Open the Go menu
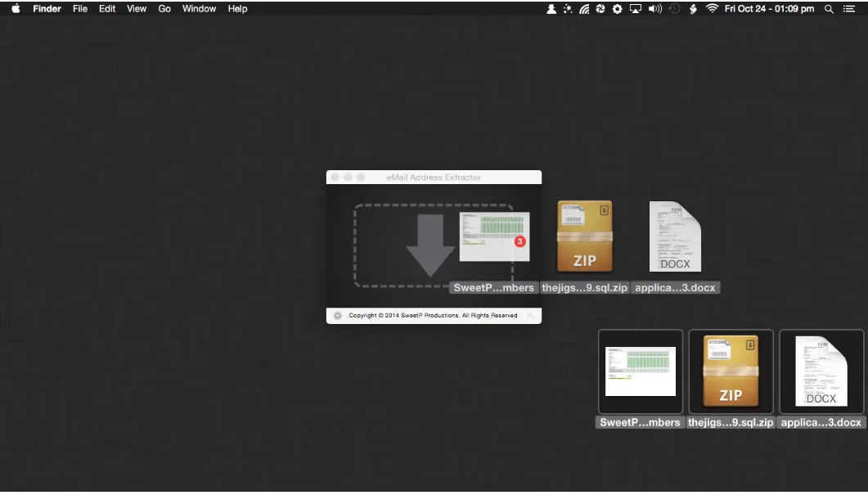Viewport: 868px width, 495px height. (x=164, y=9)
